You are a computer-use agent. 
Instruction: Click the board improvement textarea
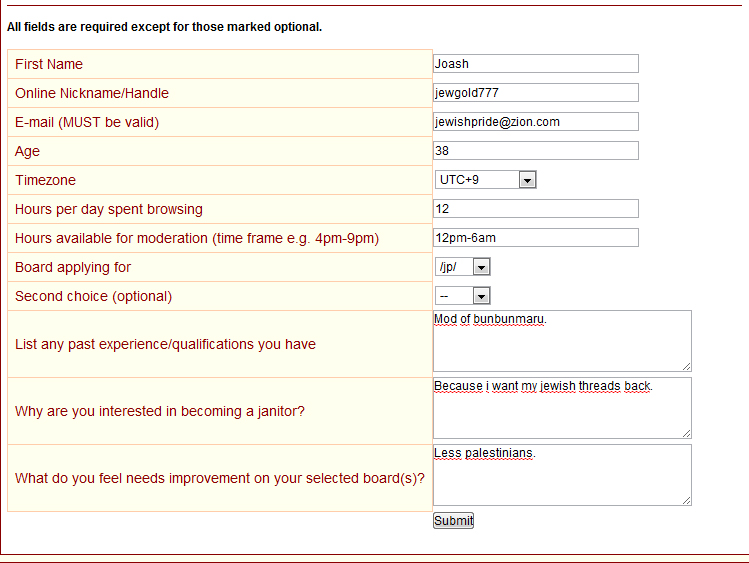(x=562, y=475)
